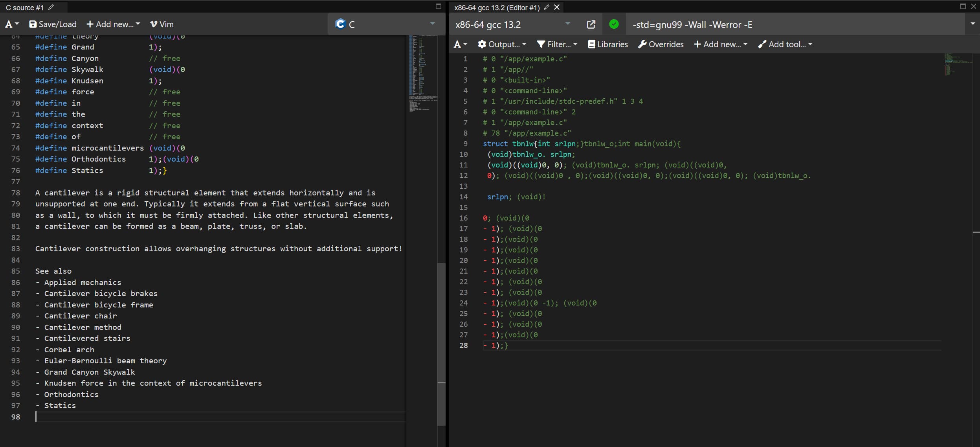Click "See also" on line 85
Image resolution: width=980 pixels, height=447 pixels.
(53, 271)
